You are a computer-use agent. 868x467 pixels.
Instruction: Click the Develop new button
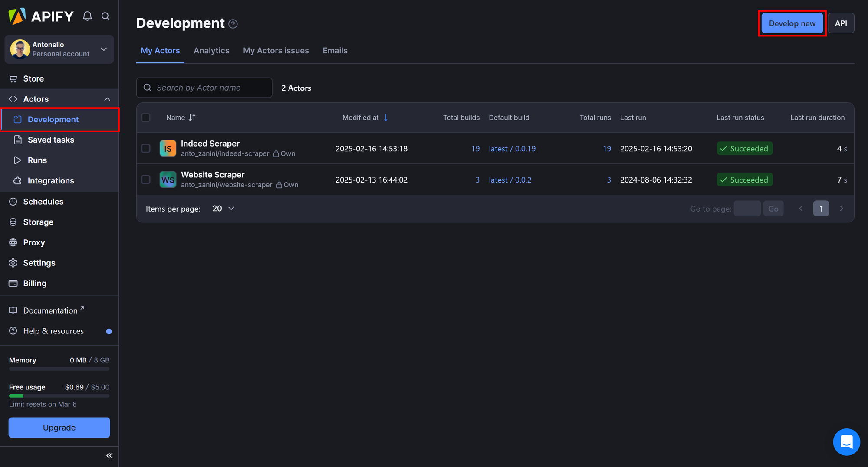[792, 23]
